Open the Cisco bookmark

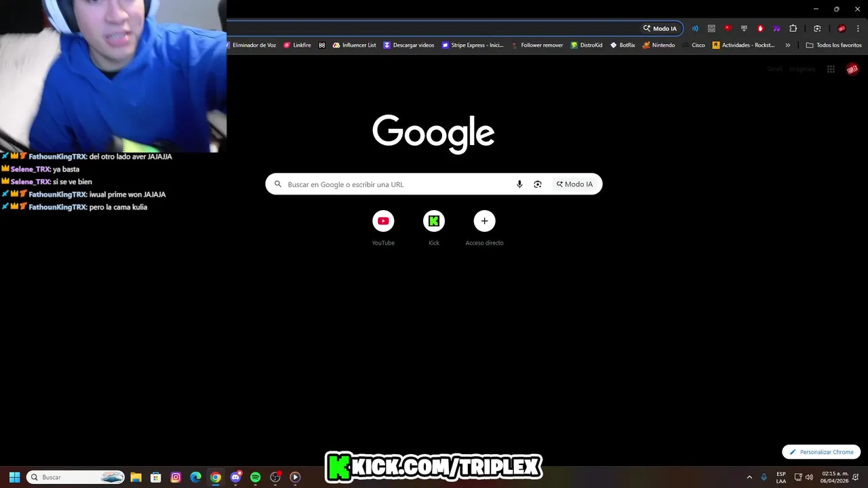(694, 45)
